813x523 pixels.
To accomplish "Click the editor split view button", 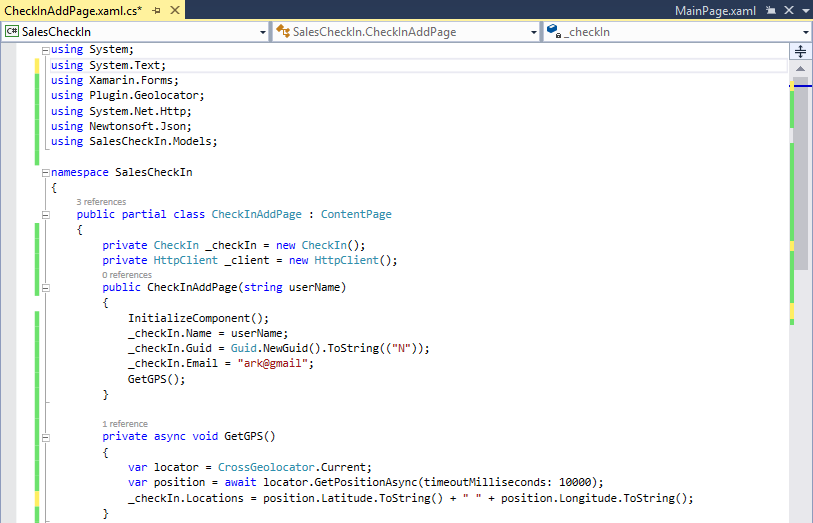I will tap(801, 51).
